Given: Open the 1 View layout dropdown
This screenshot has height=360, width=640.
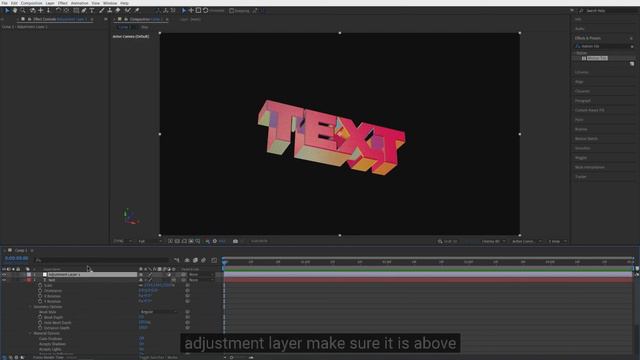Looking at the screenshot, I should 558,241.
